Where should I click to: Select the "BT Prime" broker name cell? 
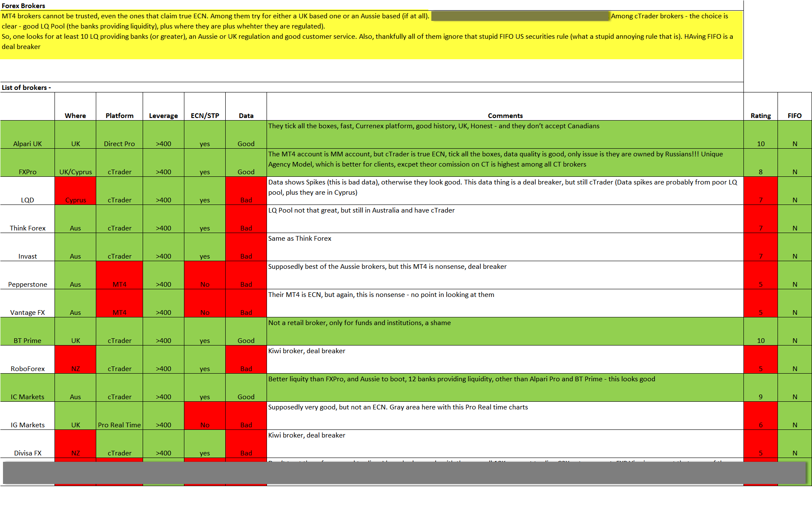(28, 331)
